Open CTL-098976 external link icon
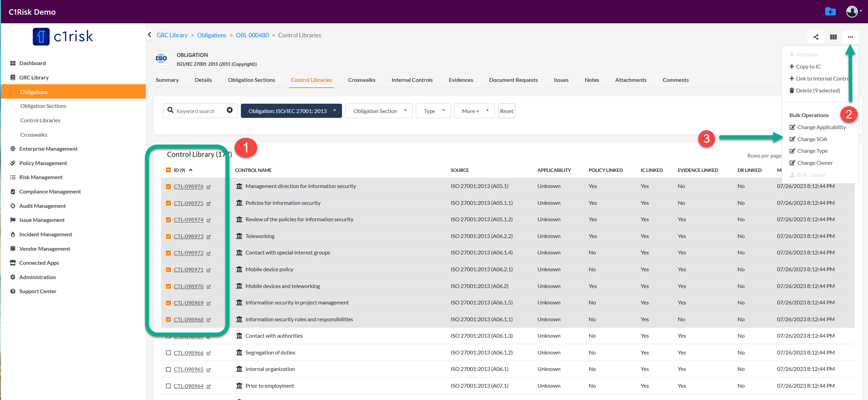 [209, 187]
